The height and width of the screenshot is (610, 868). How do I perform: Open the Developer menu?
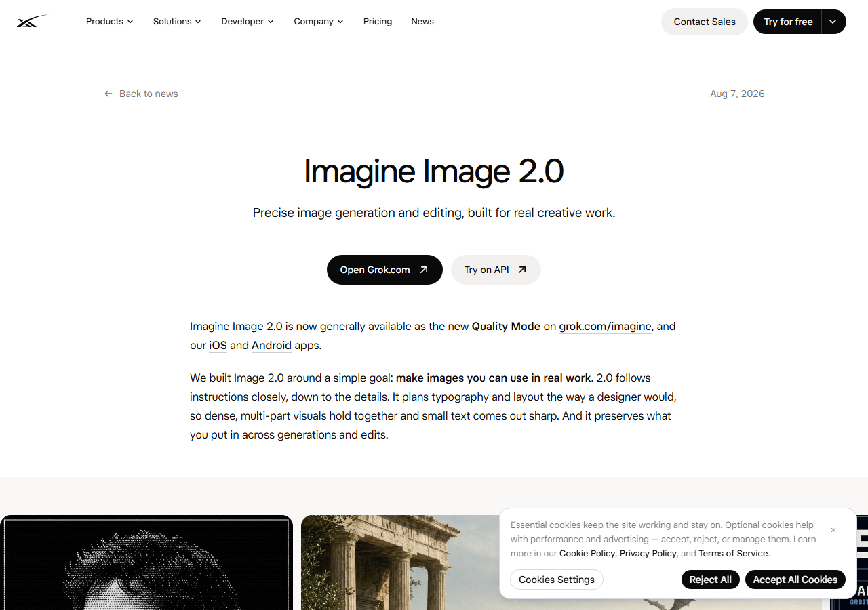pos(248,22)
